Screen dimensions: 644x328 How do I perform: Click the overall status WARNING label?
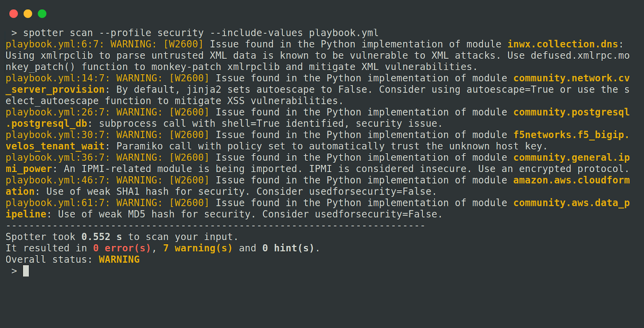(119, 259)
